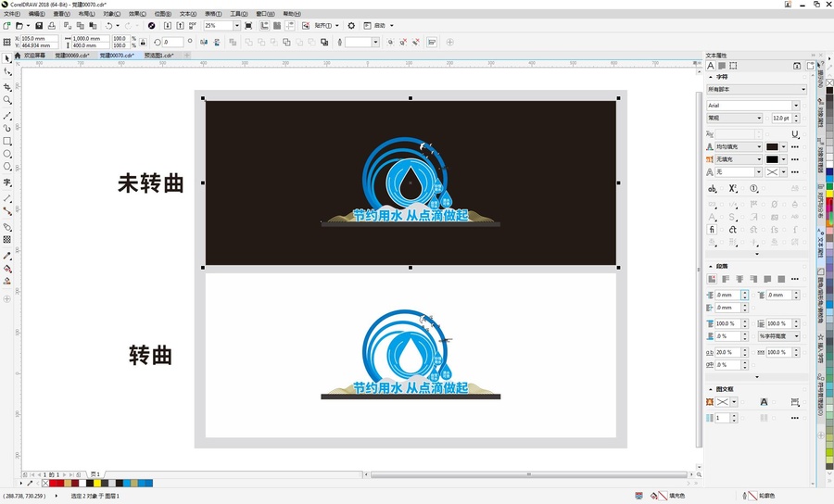
Task: Open the font style 常规 dropdown
Action: [735, 118]
